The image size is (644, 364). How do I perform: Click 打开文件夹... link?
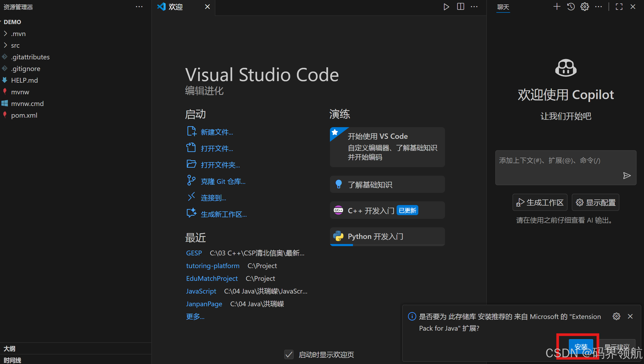(x=220, y=165)
